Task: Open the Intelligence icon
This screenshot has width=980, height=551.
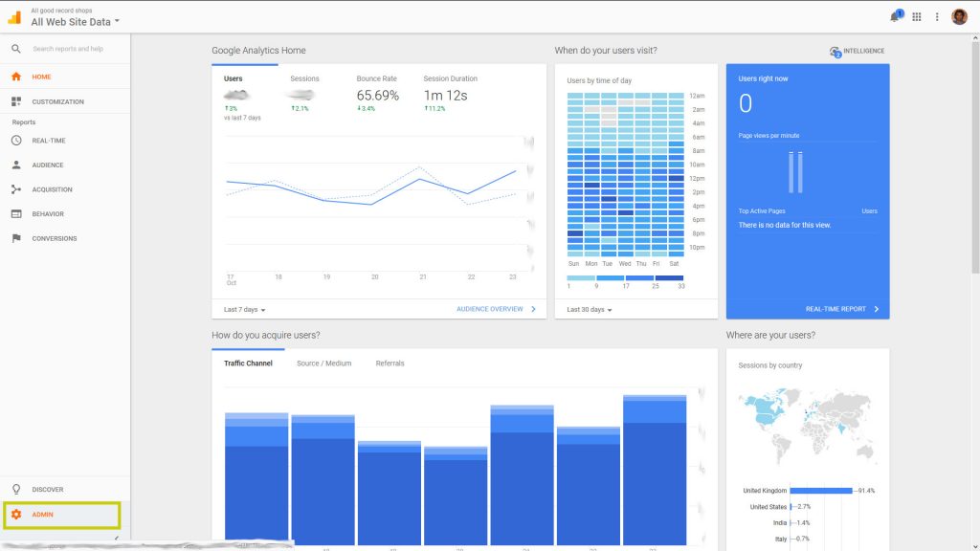Action: [x=835, y=52]
